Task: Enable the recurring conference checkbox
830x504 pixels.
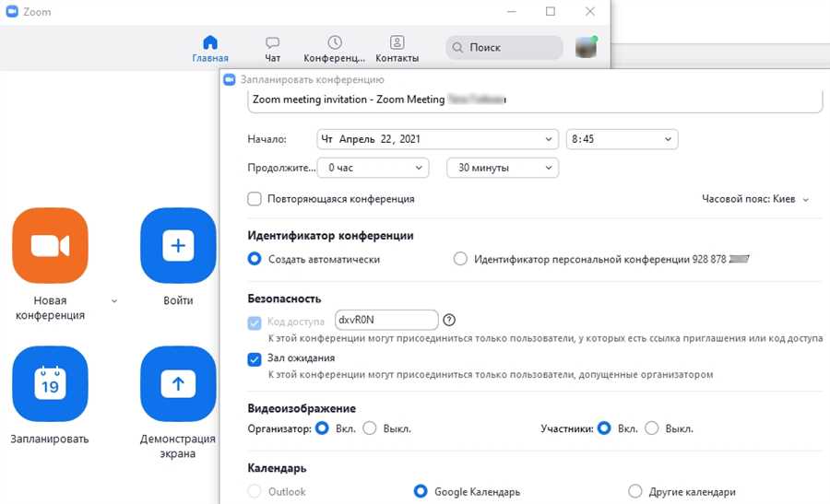Action: point(255,199)
